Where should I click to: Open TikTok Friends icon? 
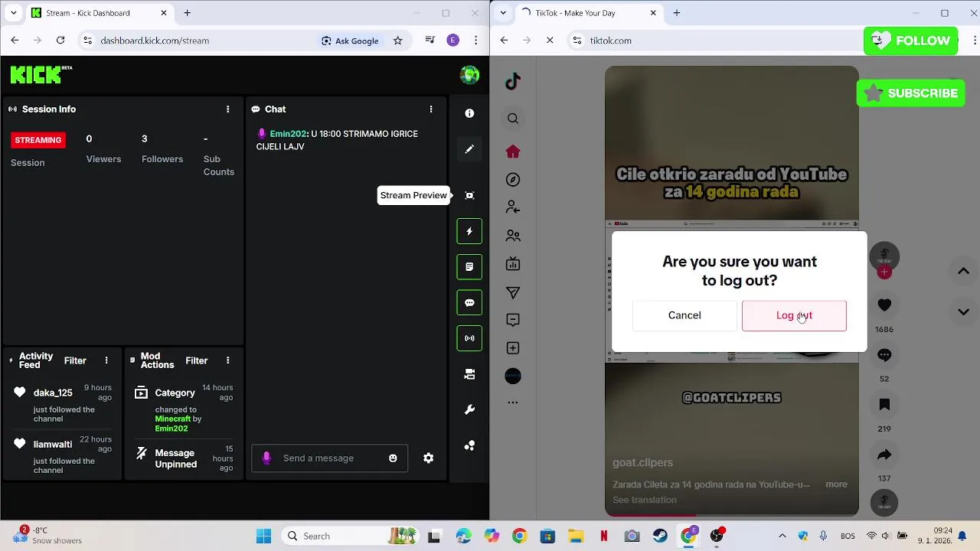pyautogui.click(x=513, y=236)
